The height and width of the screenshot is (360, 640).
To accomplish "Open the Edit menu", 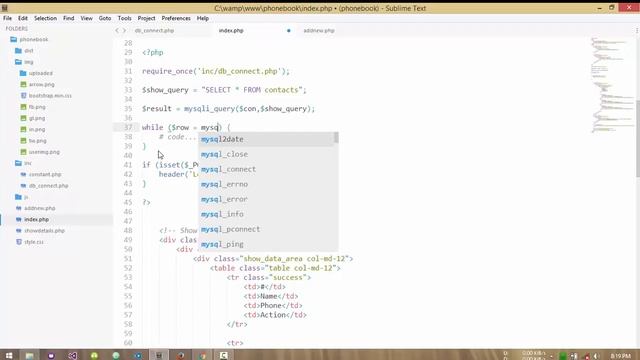I will pyautogui.click(x=23, y=18).
